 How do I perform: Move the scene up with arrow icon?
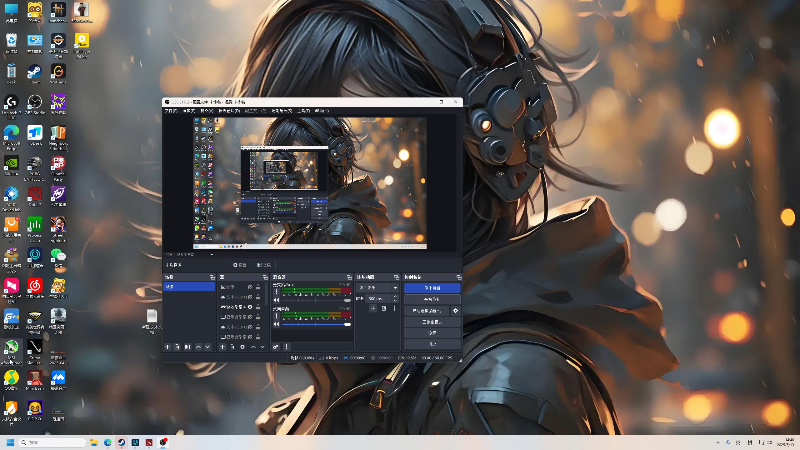[198, 347]
